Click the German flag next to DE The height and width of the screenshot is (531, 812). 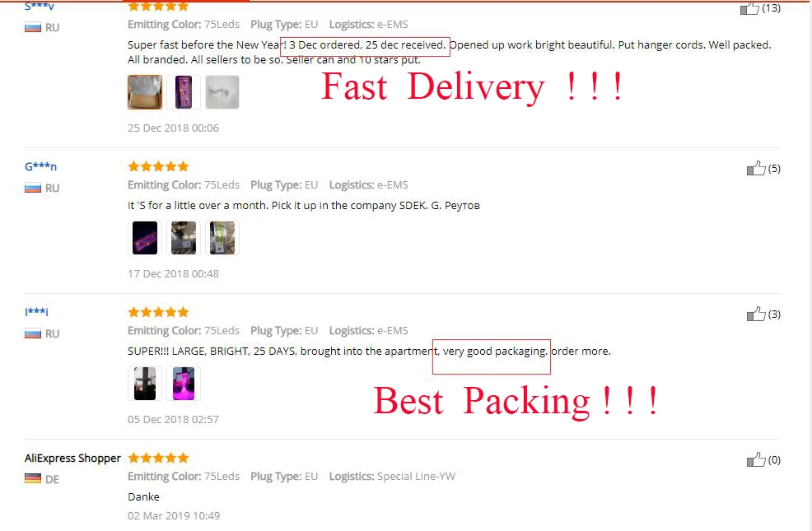click(33, 479)
